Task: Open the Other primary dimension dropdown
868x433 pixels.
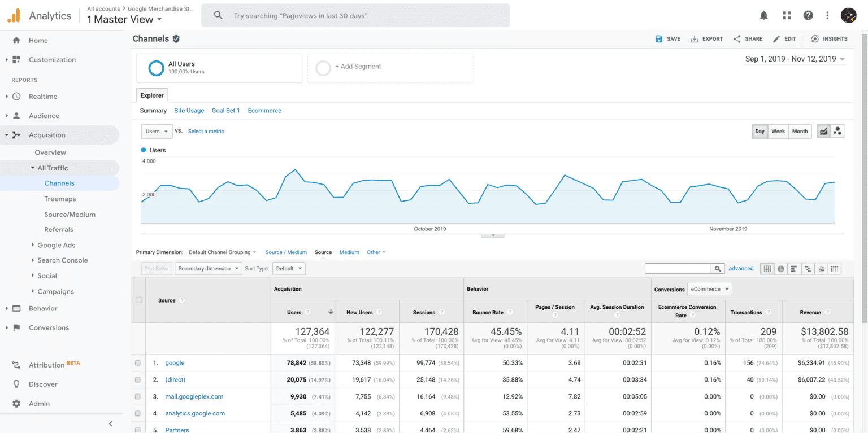Action: coord(376,252)
